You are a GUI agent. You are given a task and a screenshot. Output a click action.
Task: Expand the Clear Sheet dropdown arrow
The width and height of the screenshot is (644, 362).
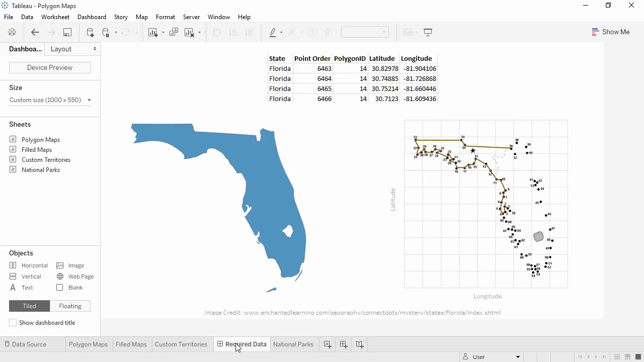[x=199, y=33]
